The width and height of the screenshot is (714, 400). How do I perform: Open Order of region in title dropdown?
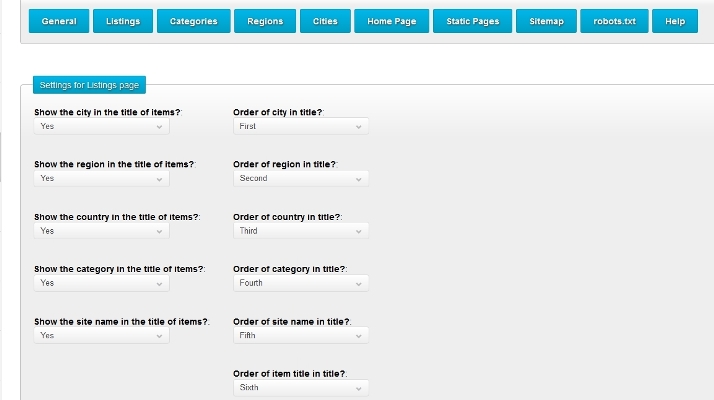point(301,179)
